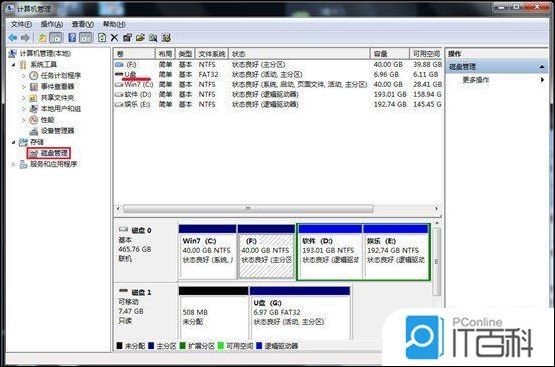Viewport: 555px width, 367px height.
Task: Click the drive icon of (F:) volume row
Action: (119, 64)
